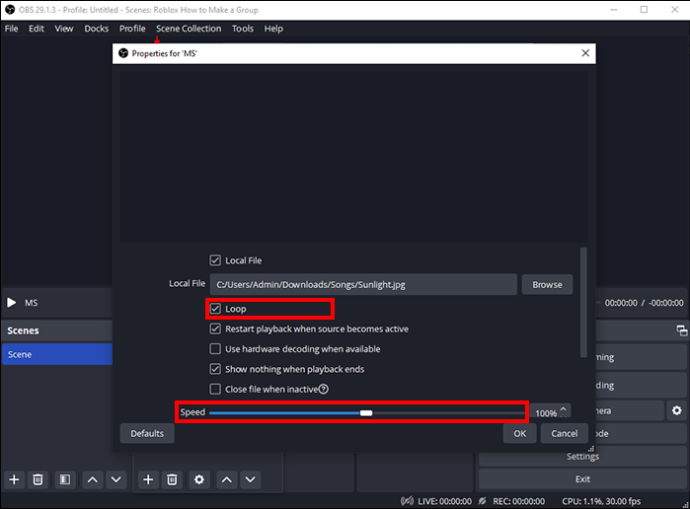Add a new source with plus icon
690x509 pixels.
[x=148, y=479]
